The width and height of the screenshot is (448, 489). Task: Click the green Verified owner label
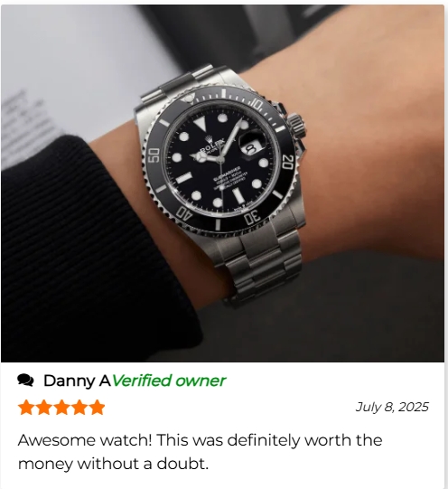[x=169, y=381]
